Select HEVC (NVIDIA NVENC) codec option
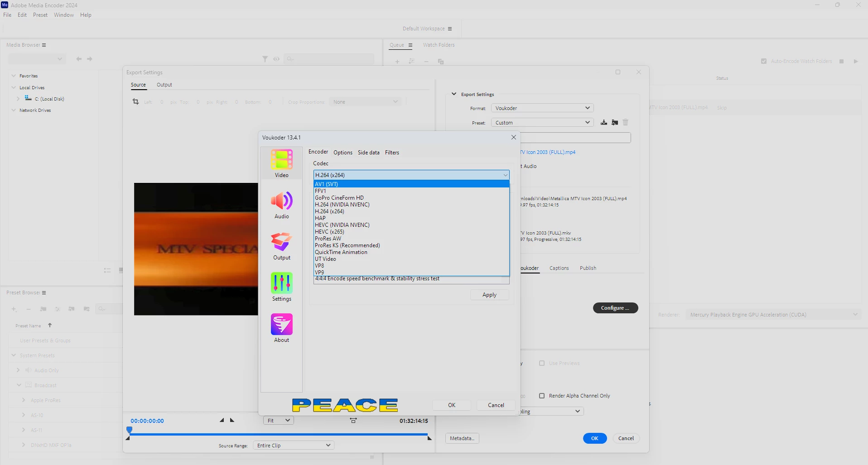 point(411,225)
